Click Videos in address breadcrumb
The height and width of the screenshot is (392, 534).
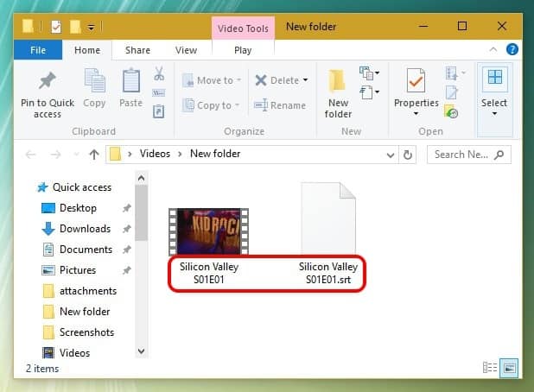coord(155,154)
